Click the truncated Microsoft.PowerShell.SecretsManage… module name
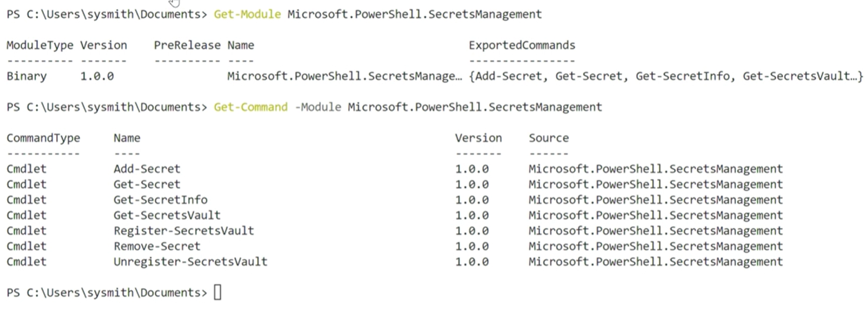The width and height of the screenshot is (868, 309). pos(345,76)
